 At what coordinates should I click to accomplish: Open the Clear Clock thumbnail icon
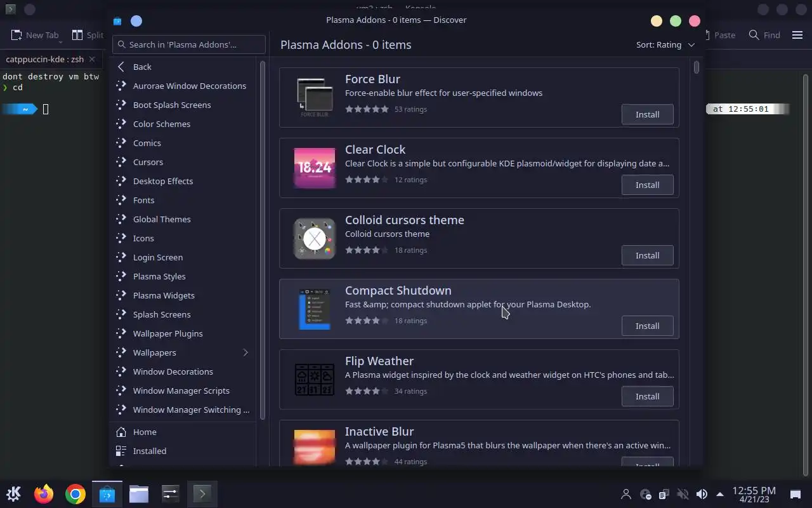click(315, 168)
